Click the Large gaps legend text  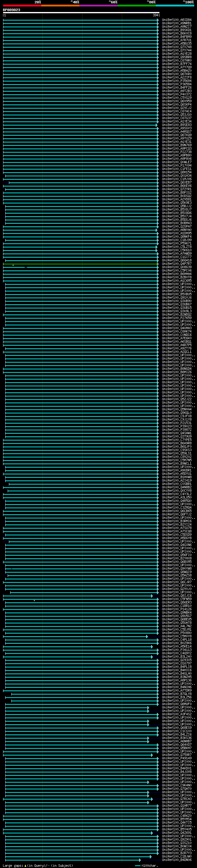click(x=38, y=866)
